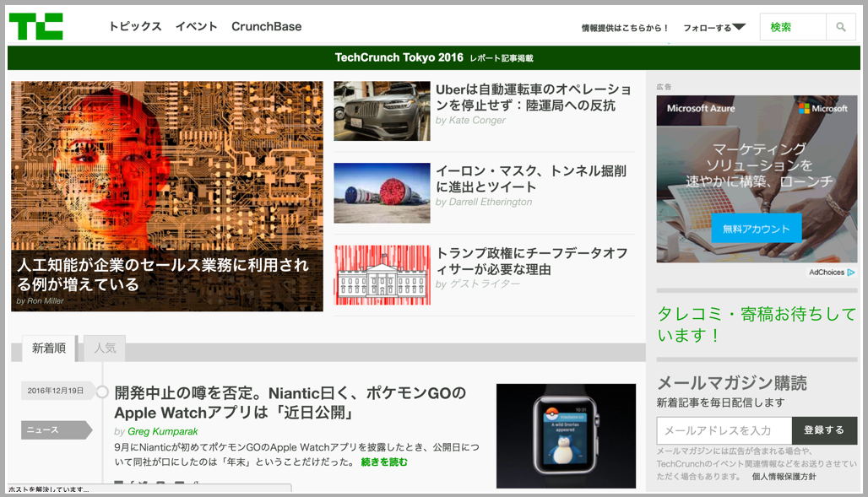This screenshot has height=497, width=868.
Task: Click the ニュース category tag
Action: [x=56, y=430]
